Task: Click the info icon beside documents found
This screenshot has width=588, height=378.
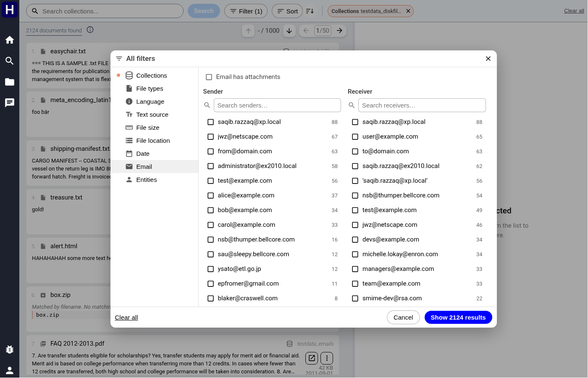Action: (90, 30)
